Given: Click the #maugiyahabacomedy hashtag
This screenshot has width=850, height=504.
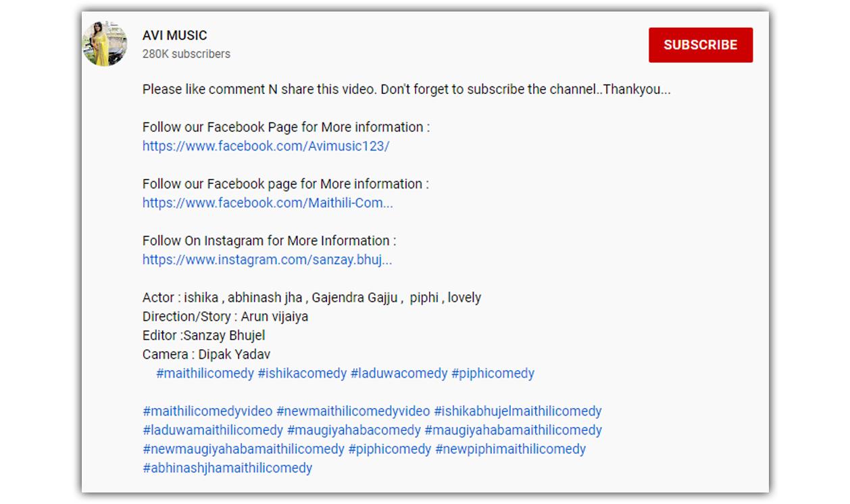Looking at the screenshot, I should (x=353, y=430).
